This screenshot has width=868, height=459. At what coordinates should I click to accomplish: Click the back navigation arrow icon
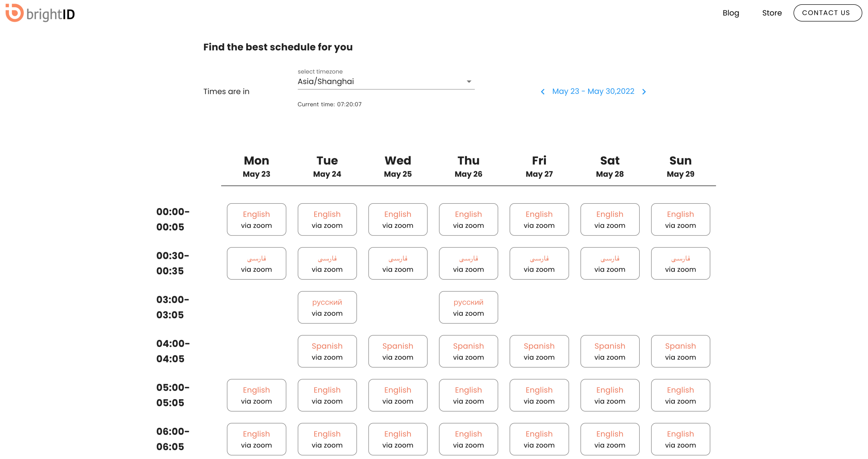[x=542, y=91]
